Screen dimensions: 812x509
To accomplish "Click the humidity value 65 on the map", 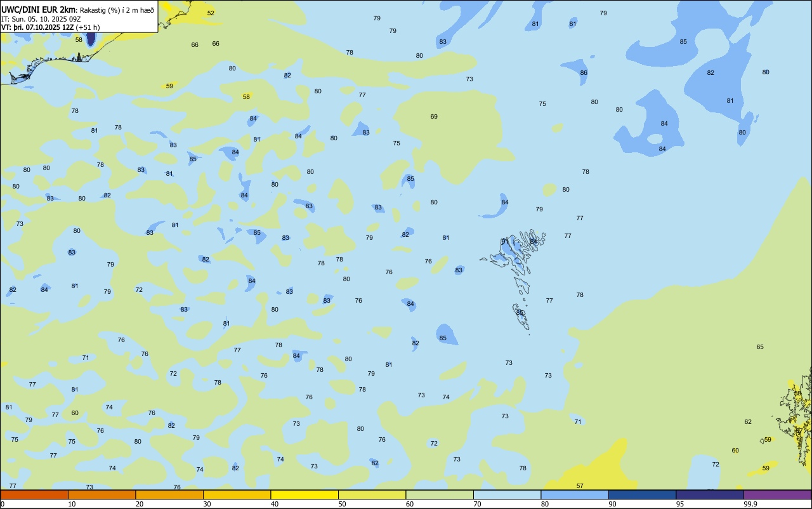I will pos(760,347).
